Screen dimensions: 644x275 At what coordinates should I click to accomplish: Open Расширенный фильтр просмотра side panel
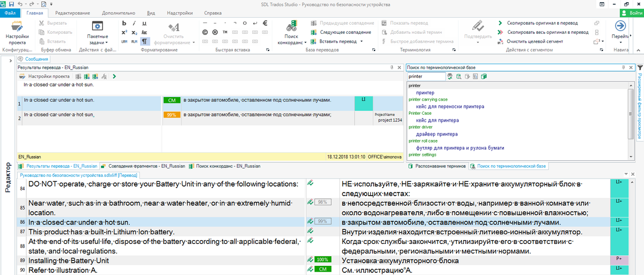coord(640,103)
